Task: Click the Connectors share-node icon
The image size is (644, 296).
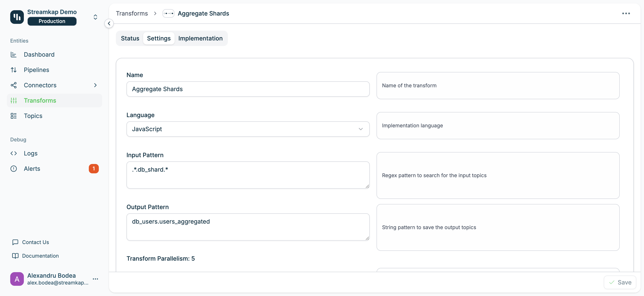Action: [13, 85]
